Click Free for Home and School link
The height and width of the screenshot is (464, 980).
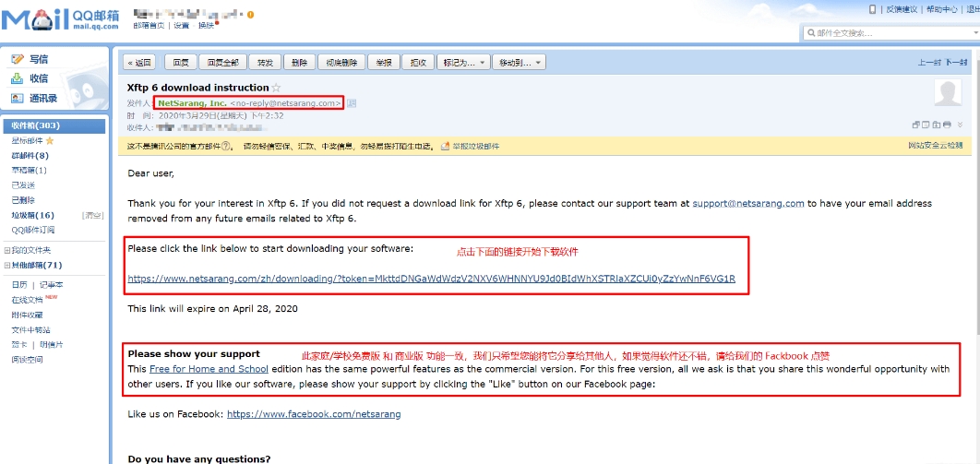(x=209, y=369)
